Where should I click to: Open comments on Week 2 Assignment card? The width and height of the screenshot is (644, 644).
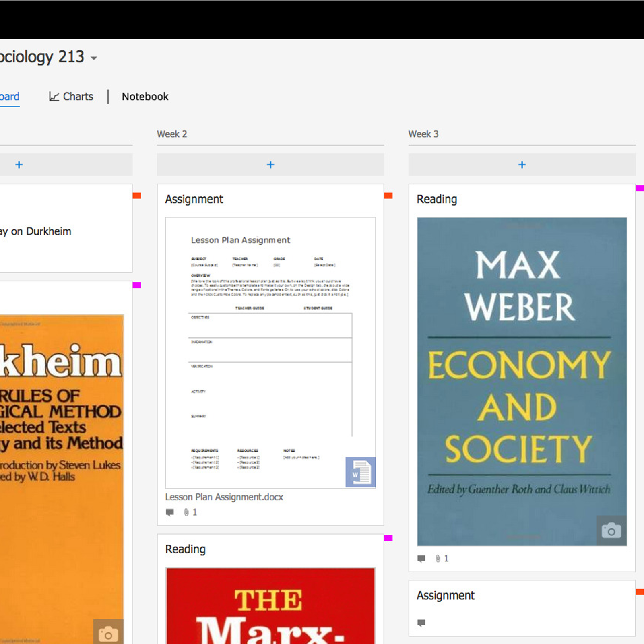(170, 512)
